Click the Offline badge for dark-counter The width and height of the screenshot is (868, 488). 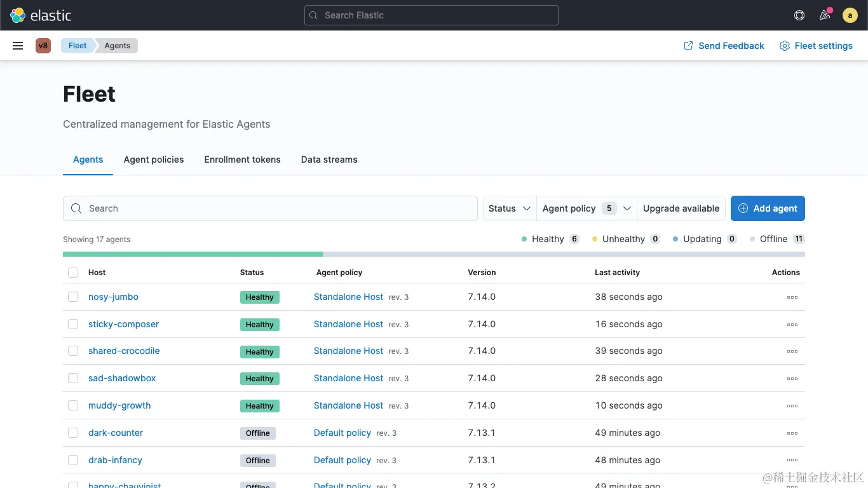point(257,433)
